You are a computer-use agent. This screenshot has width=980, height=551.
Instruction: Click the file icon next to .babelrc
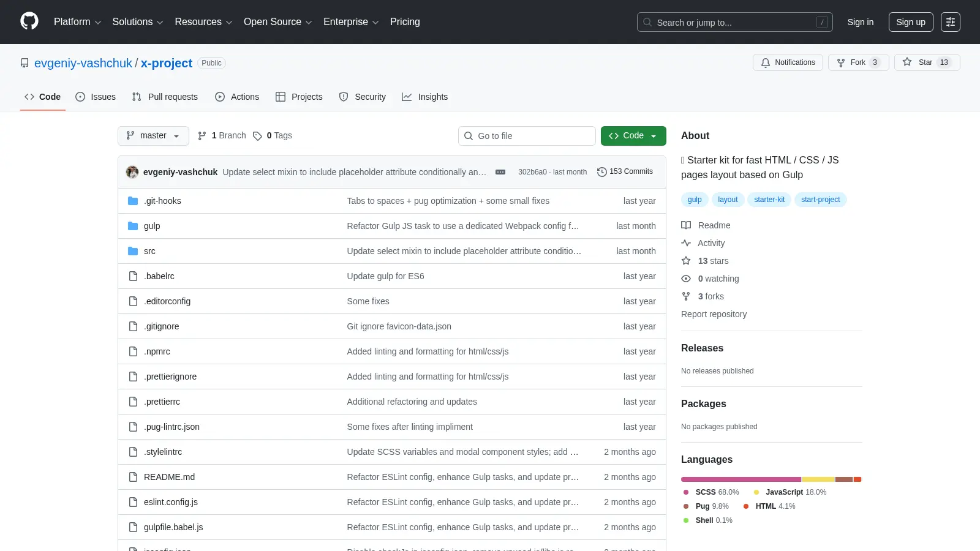(133, 276)
